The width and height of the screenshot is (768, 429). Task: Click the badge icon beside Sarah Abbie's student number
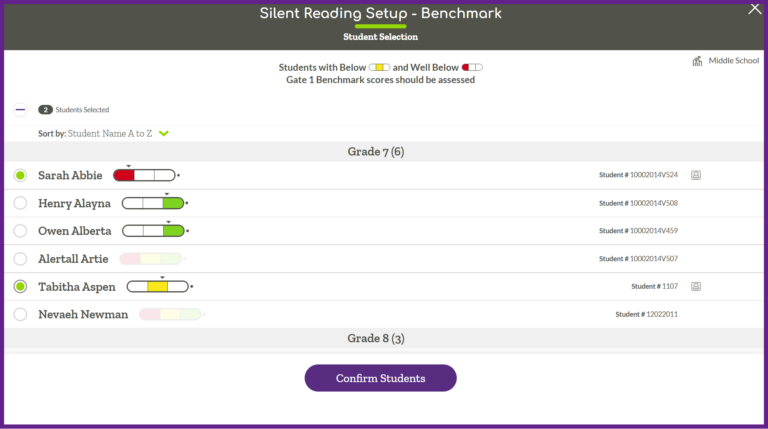tap(696, 175)
